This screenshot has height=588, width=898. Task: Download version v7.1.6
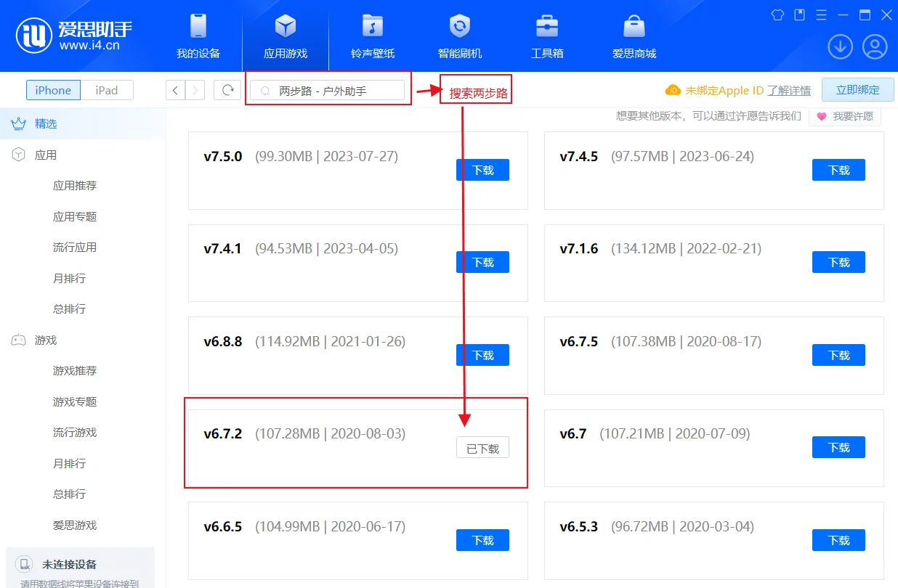pyautogui.click(x=838, y=262)
